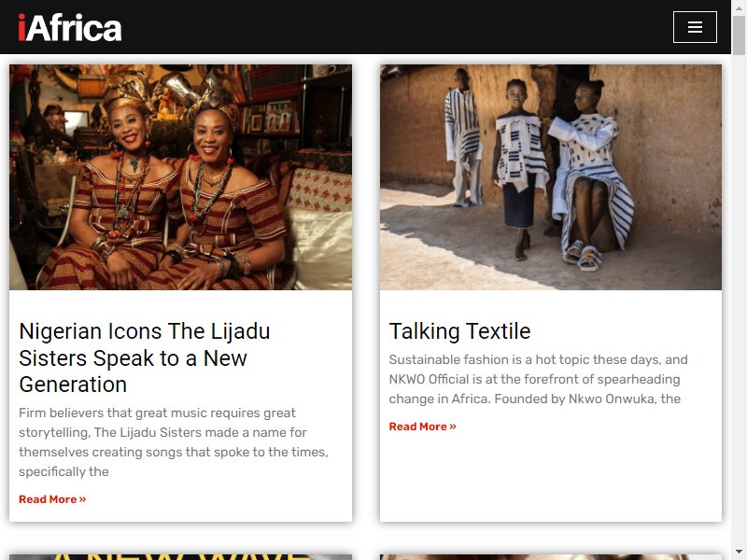Screen dimensions: 747x560
Task: Click the red "i" in the iAfrica logo
Action: coord(21,28)
